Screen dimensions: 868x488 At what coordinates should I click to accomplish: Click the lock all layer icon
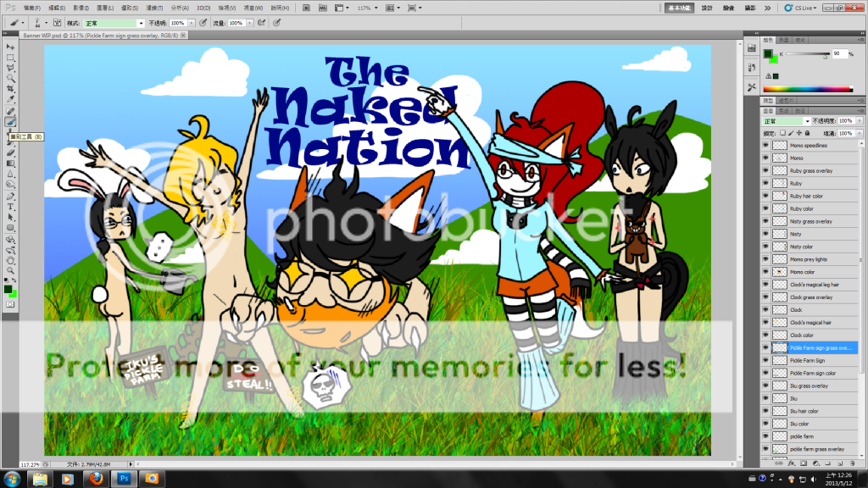pos(808,134)
